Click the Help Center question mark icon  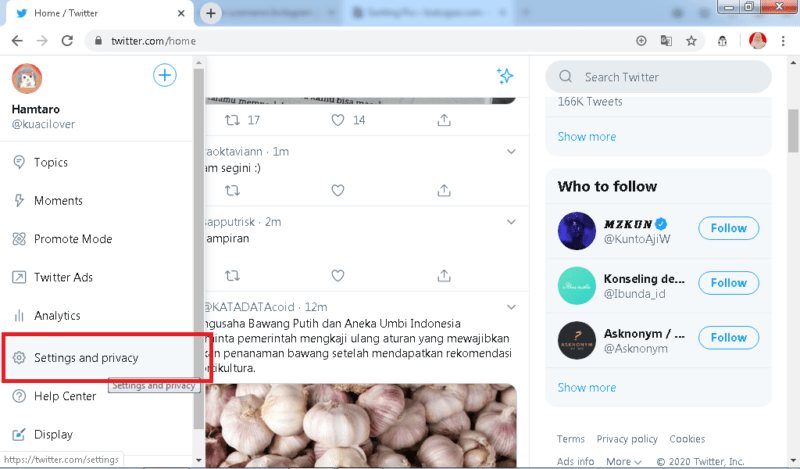click(x=19, y=396)
